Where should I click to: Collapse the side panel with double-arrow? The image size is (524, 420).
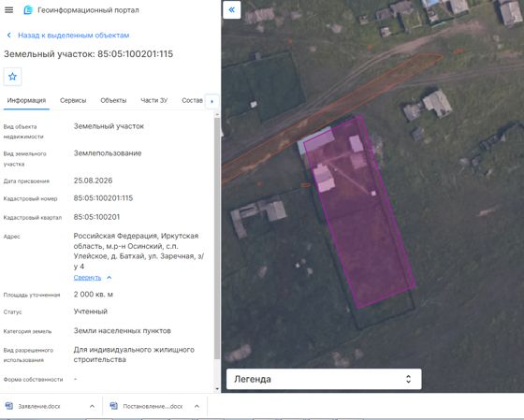coord(232,9)
